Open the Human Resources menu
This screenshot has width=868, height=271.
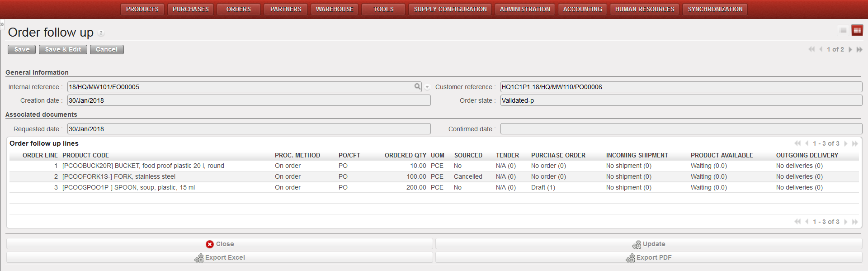click(x=644, y=9)
